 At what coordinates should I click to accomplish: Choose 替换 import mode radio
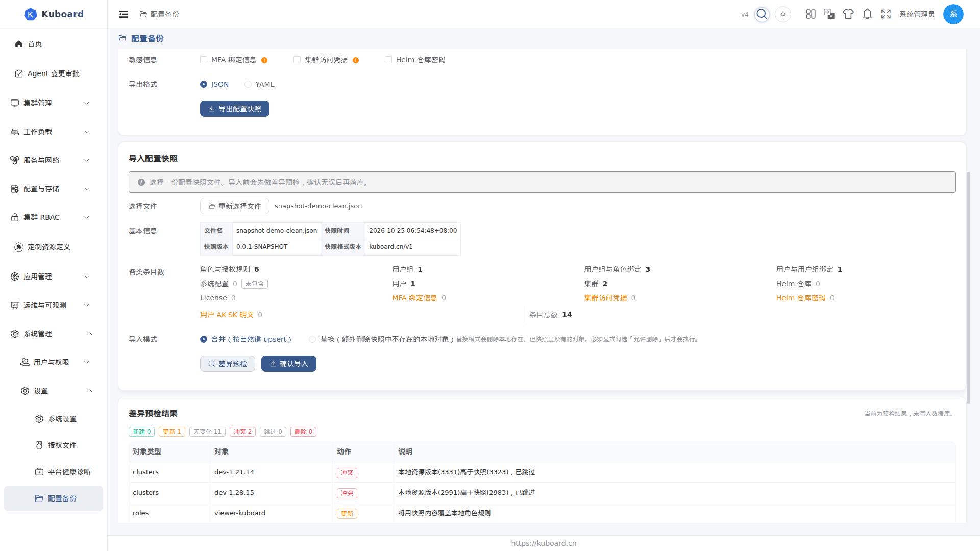coord(312,339)
